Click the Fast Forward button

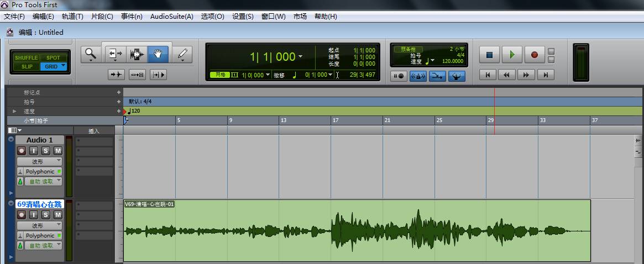point(526,75)
